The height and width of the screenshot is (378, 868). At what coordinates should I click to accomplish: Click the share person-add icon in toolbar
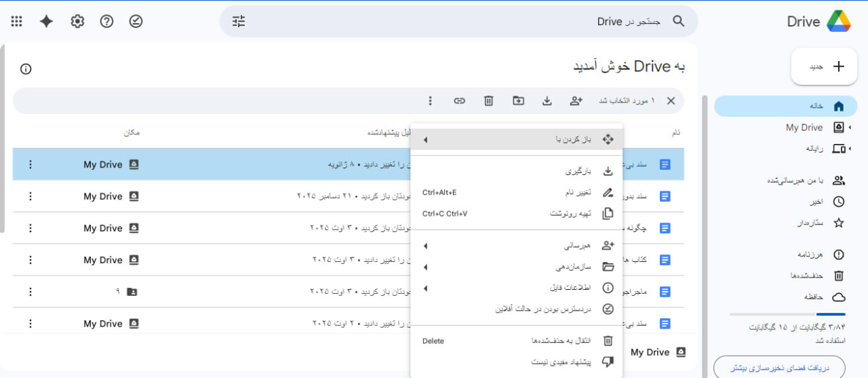coord(576,101)
